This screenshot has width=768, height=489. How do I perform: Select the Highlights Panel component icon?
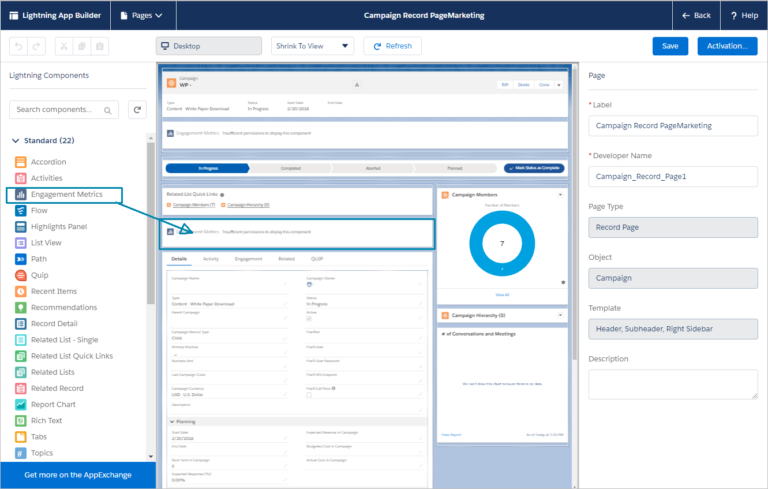[x=21, y=227]
